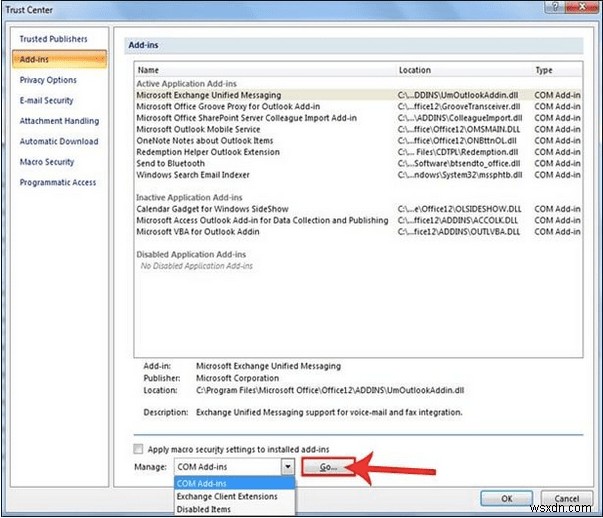
Task: Click the UmOutlookAddin.dll location cell
Action: (x=458, y=95)
